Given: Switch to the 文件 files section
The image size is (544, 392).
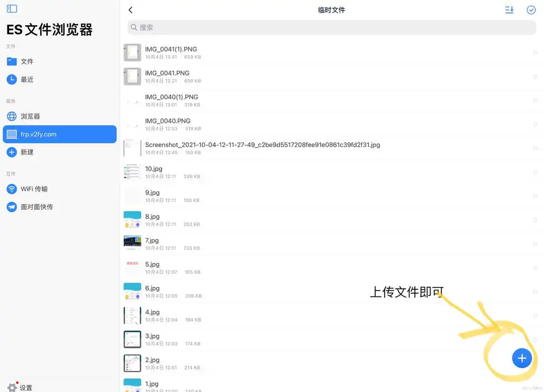Looking at the screenshot, I should pyautogui.click(x=27, y=61).
